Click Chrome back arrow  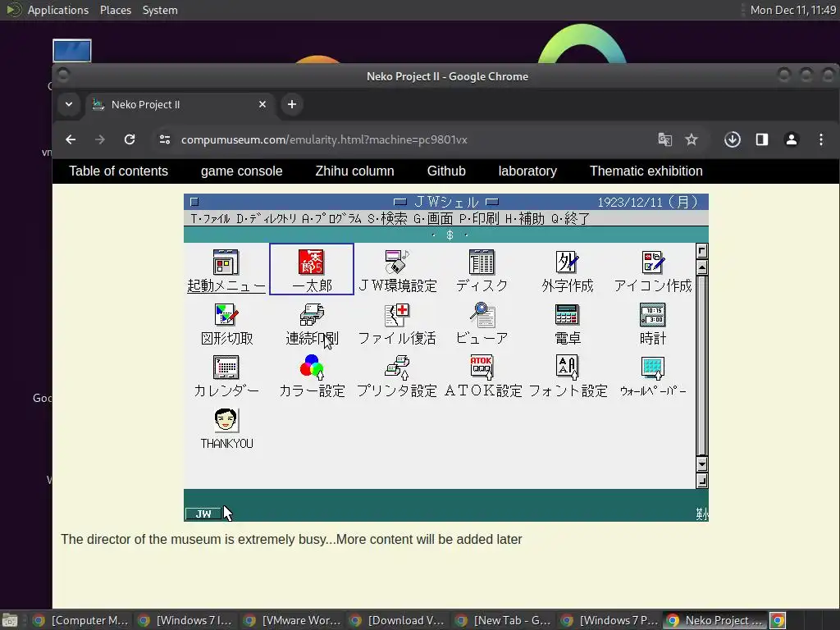(x=71, y=139)
